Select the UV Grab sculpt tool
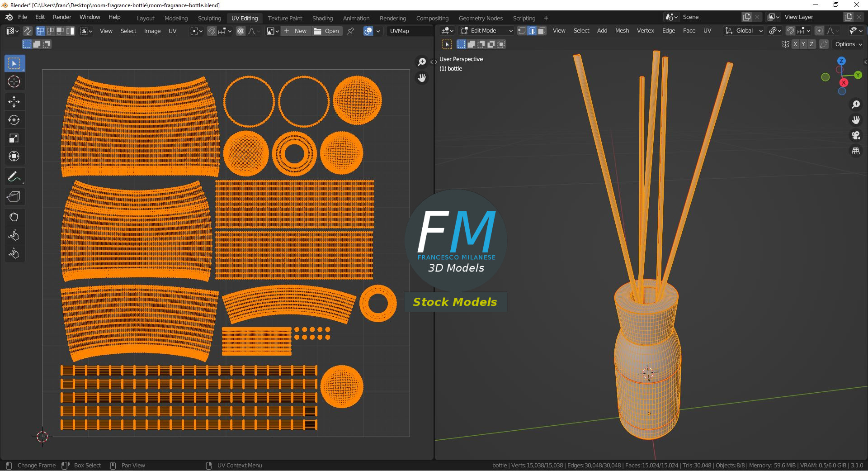 click(x=14, y=217)
